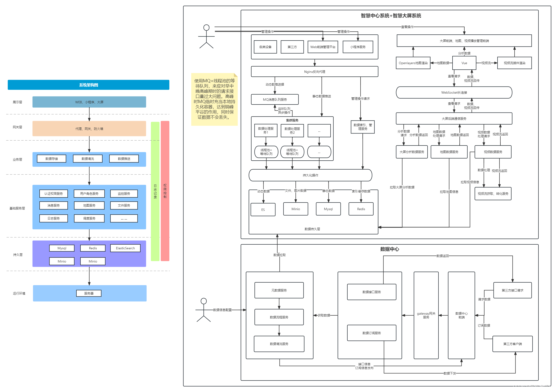Click the 数据处理服务2 box

pos(292,131)
